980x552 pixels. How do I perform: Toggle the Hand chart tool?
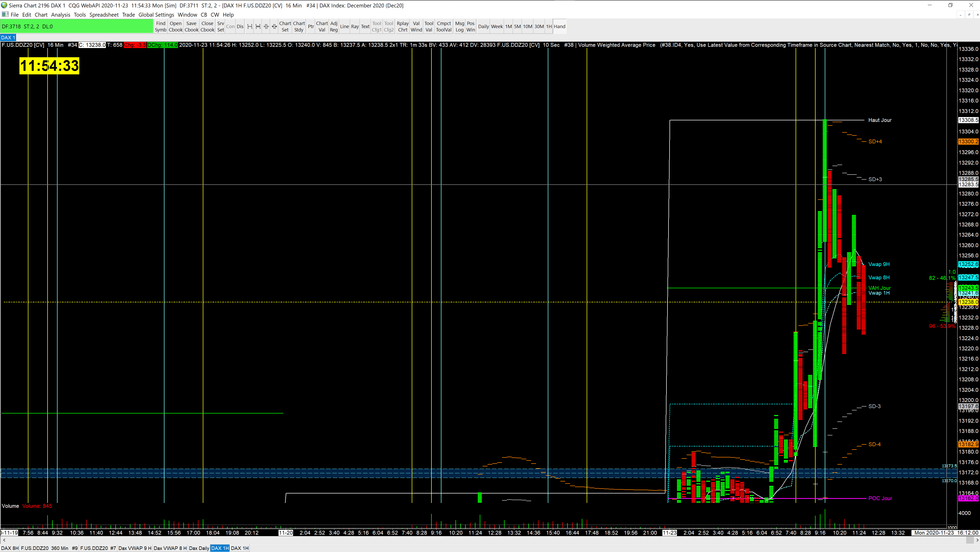pos(559,27)
